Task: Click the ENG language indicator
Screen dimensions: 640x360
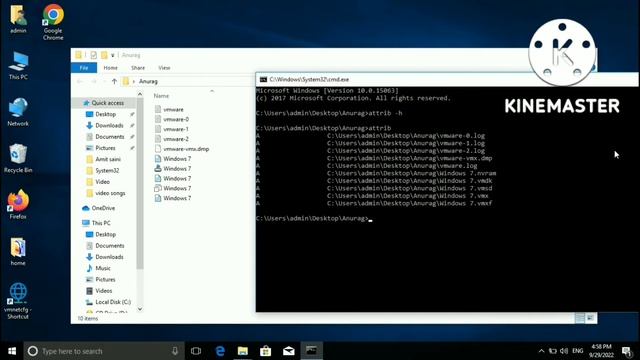Action: [578, 351]
